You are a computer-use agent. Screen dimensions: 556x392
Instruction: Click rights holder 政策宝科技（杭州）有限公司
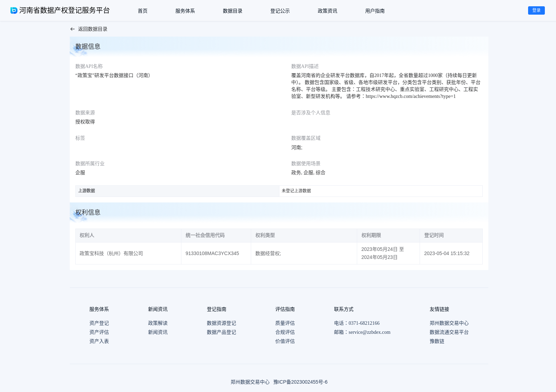click(x=111, y=254)
